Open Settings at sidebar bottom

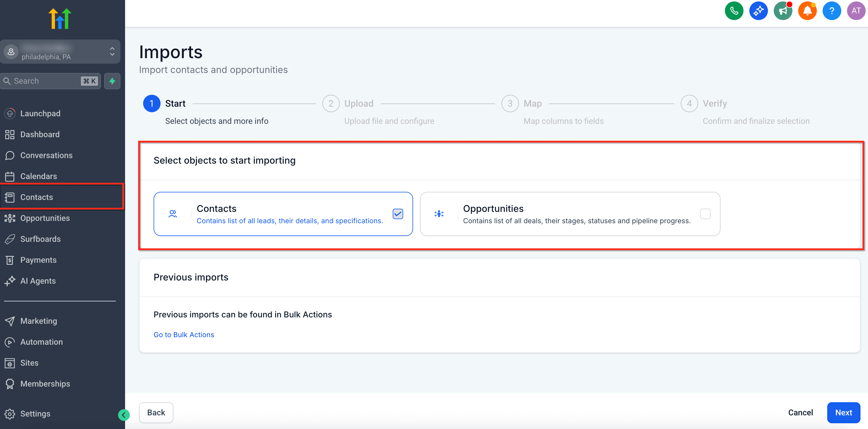click(35, 414)
